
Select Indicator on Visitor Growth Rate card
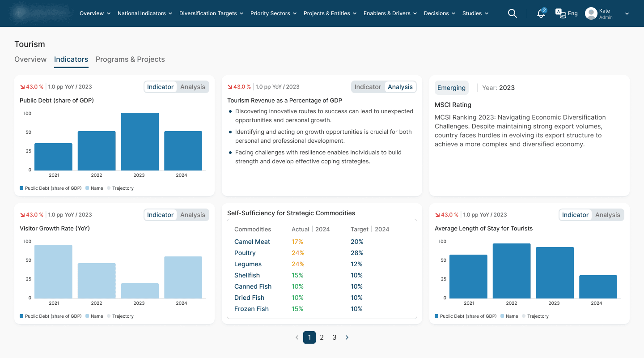[160, 215]
